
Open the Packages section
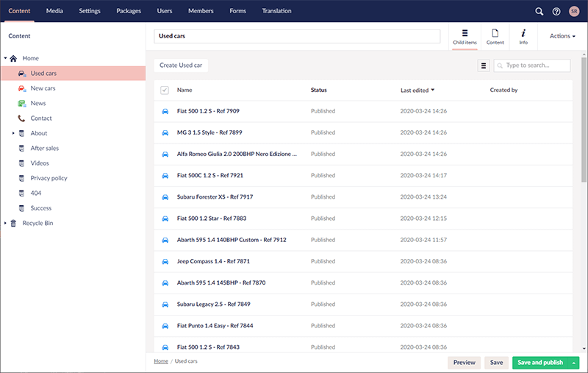coord(129,11)
